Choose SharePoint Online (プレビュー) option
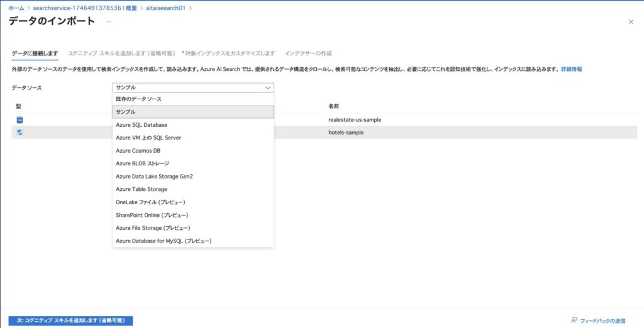 click(x=193, y=215)
